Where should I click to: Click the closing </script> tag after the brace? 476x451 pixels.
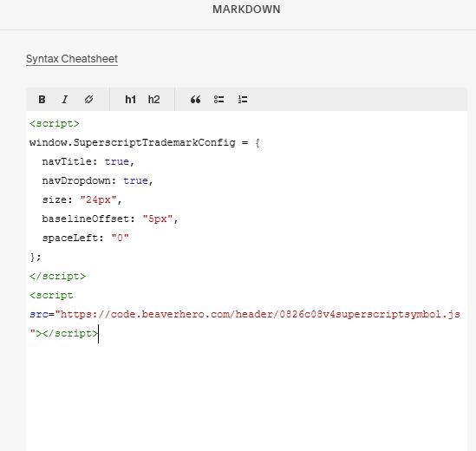pos(58,276)
